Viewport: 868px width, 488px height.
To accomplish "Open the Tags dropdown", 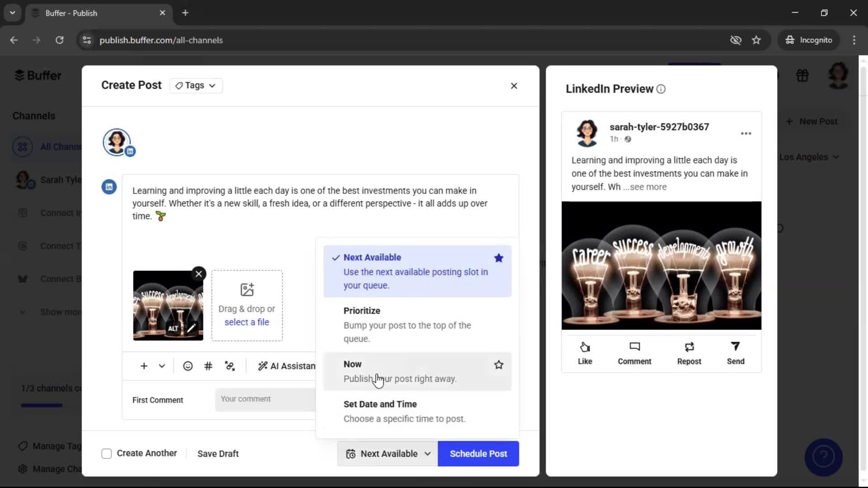I will pos(195,85).
